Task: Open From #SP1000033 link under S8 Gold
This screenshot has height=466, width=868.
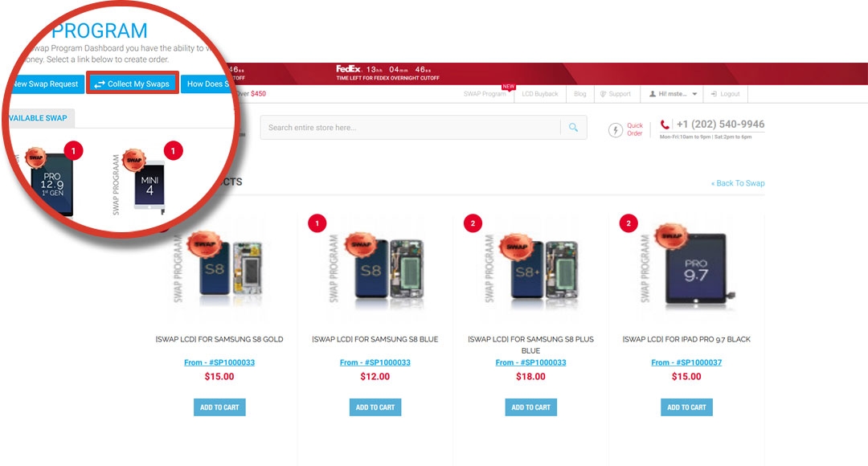Action: pos(219,362)
